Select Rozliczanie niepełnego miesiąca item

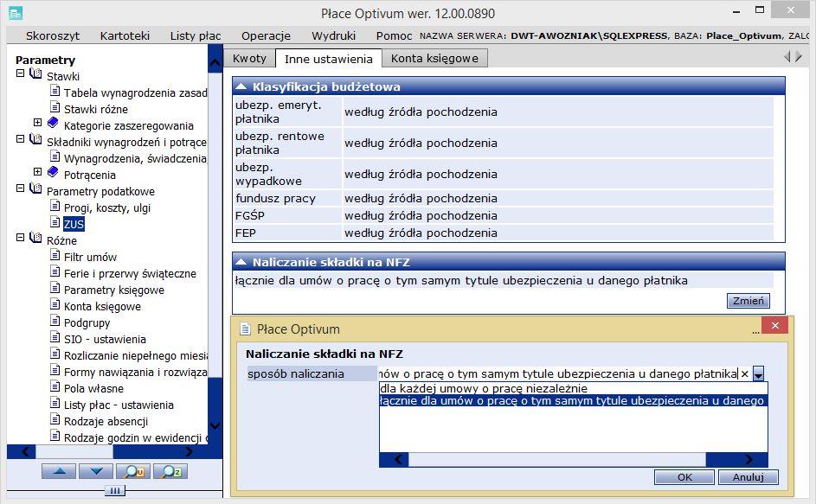tap(135, 356)
